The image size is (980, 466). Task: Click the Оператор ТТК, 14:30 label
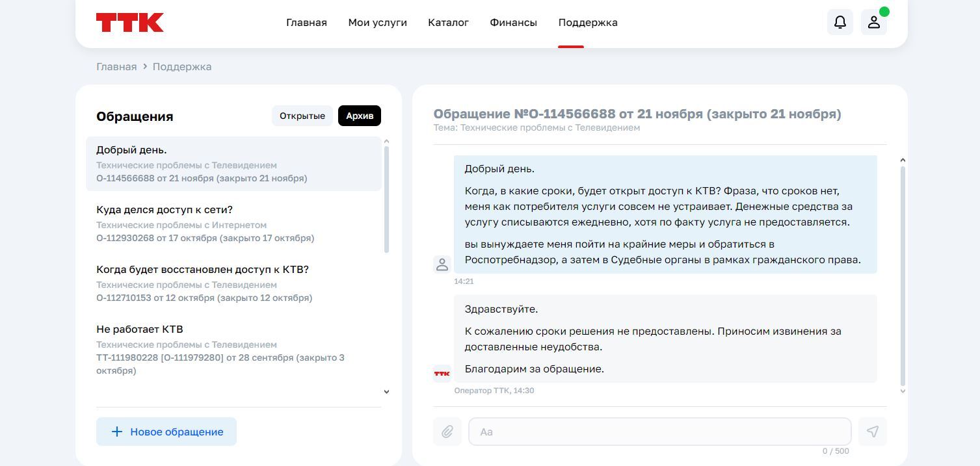(494, 391)
